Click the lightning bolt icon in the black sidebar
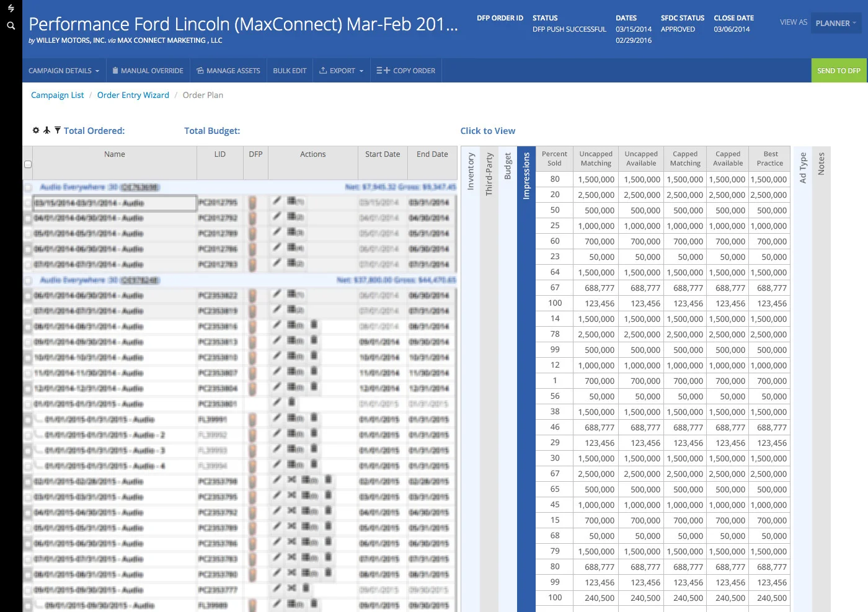This screenshot has height=612, width=868. (x=11, y=9)
